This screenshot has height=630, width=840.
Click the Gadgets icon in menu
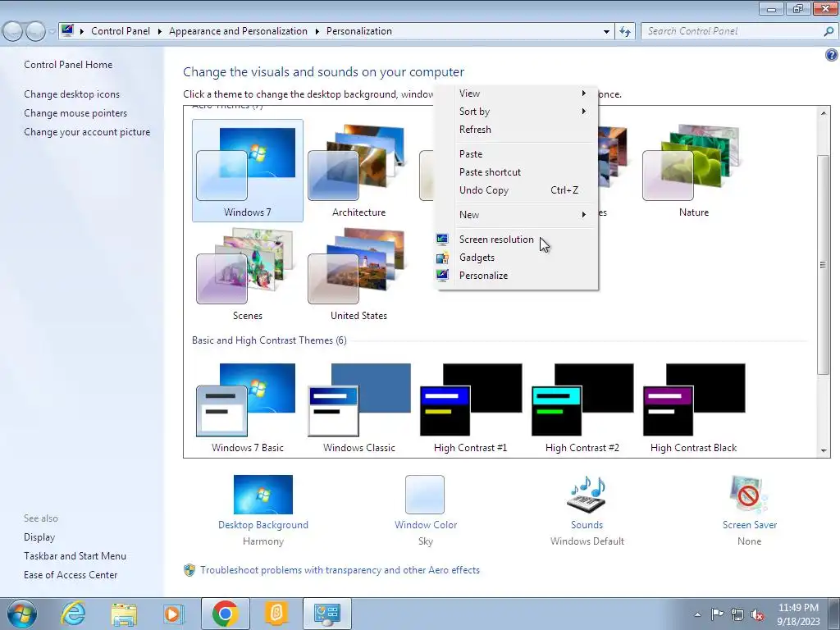click(442, 258)
